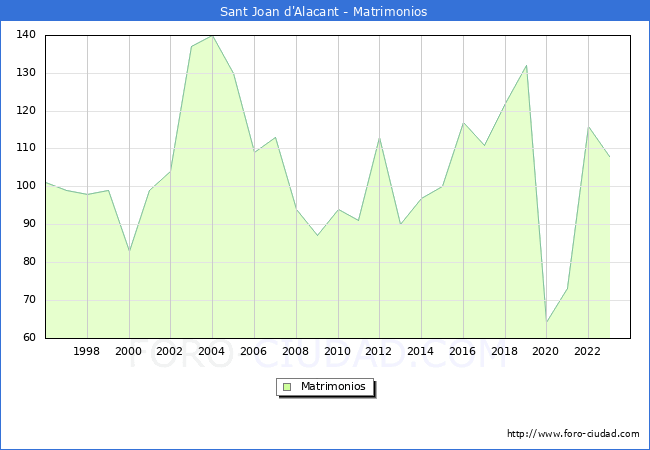Click the chart title Sant Joan d'Alacant - Matrimonios
Image resolution: width=650 pixels, height=450 pixels.
point(325,11)
